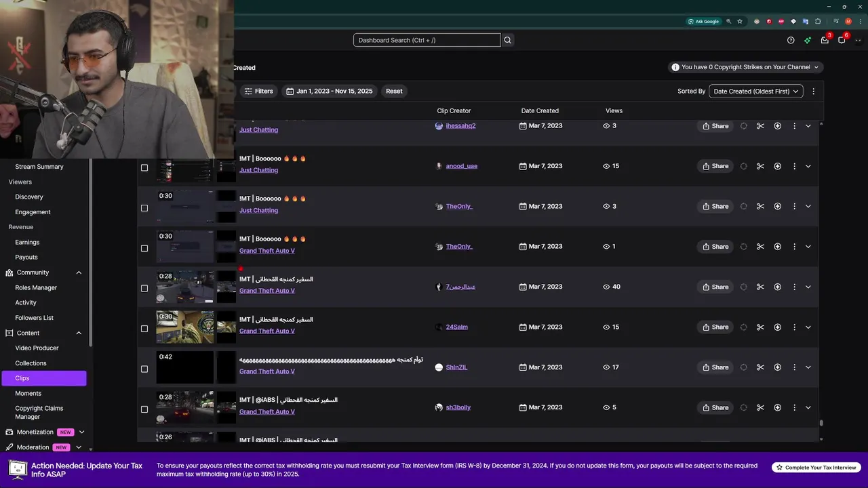This screenshot has width=868, height=488.
Task: Click the circular status icon in the ShinZIL row
Action: (744, 367)
